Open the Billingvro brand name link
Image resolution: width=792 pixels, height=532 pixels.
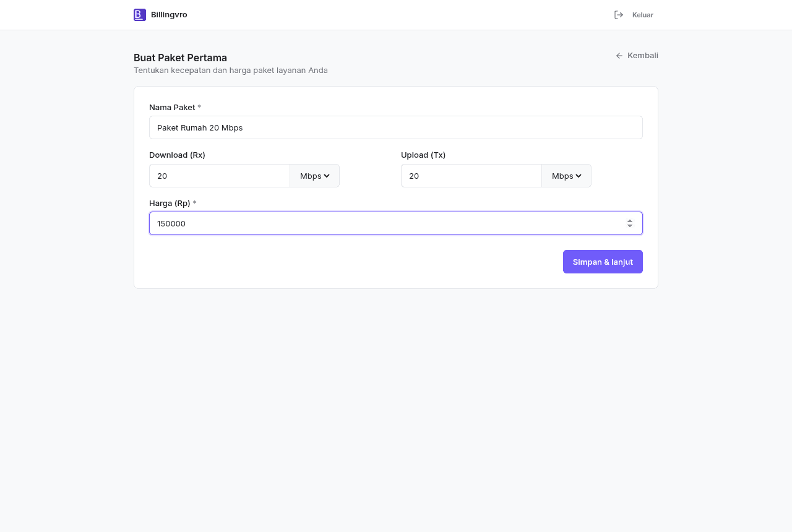(169, 15)
